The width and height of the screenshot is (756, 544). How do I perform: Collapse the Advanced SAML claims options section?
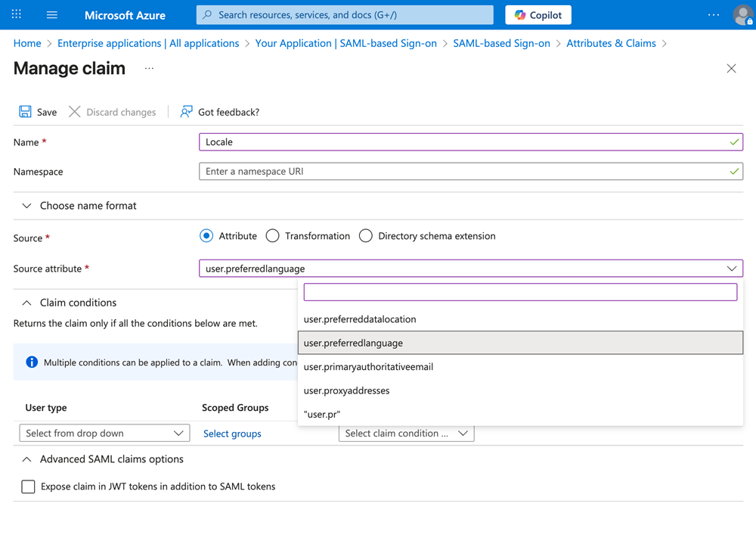27,459
